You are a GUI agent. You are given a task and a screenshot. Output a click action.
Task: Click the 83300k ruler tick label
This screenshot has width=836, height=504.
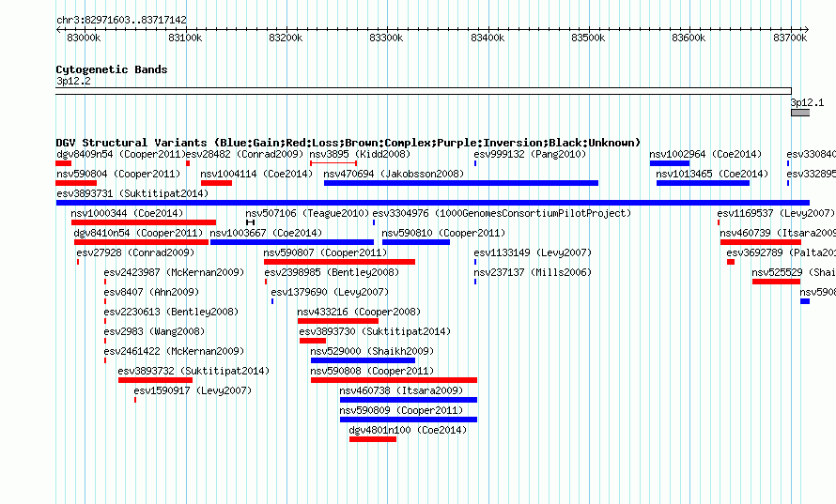pyautogui.click(x=386, y=38)
